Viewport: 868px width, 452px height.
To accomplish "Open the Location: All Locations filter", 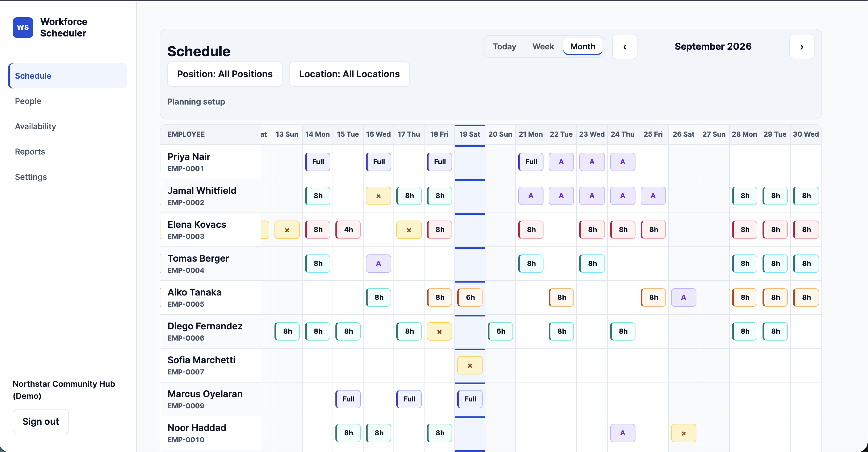I will pyautogui.click(x=349, y=74).
